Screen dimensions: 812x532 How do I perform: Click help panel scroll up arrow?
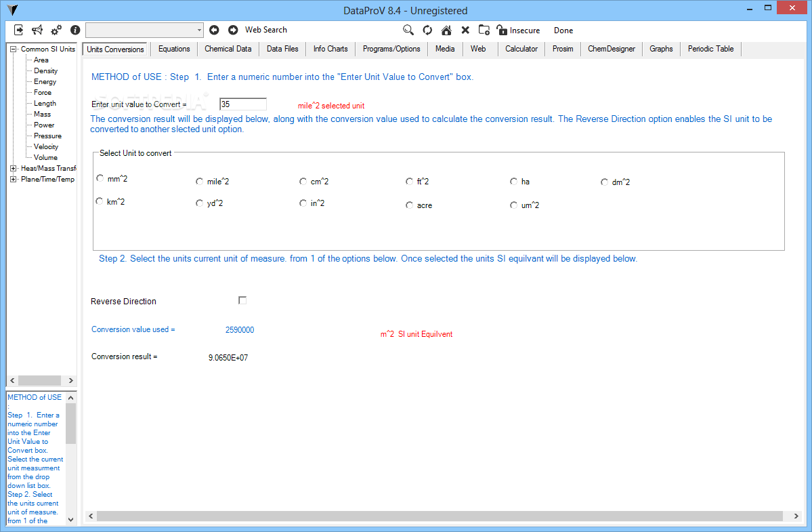click(x=71, y=398)
